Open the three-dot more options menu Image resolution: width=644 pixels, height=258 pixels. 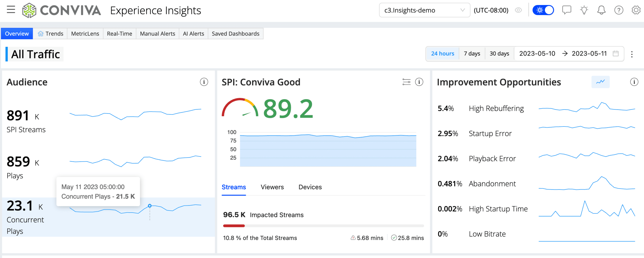coord(632,54)
